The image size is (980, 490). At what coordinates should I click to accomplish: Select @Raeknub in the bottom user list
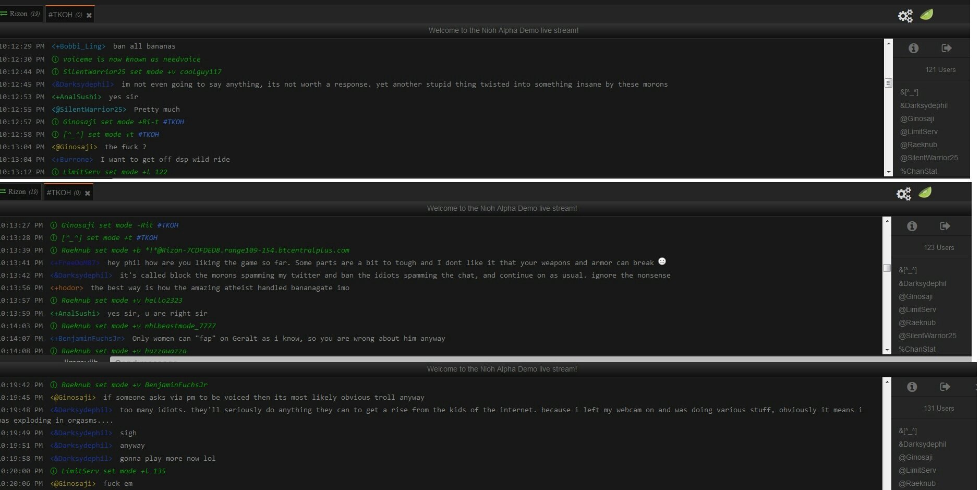point(917,483)
